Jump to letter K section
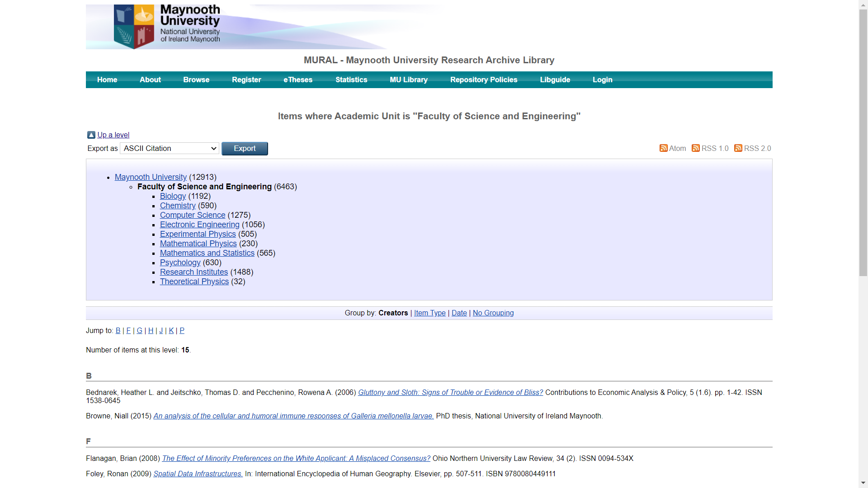The width and height of the screenshot is (868, 488). 171,331
